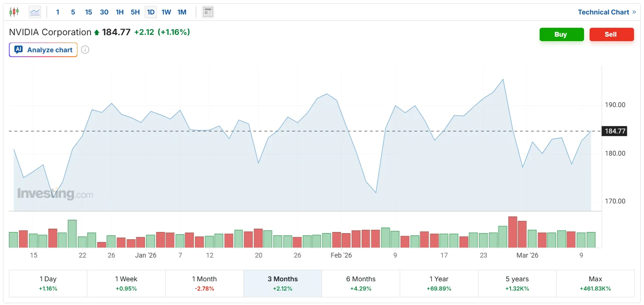Viewport: 644px width, 305px height.
Task: Switch to the 1 Month range tab
Action: point(204,284)
